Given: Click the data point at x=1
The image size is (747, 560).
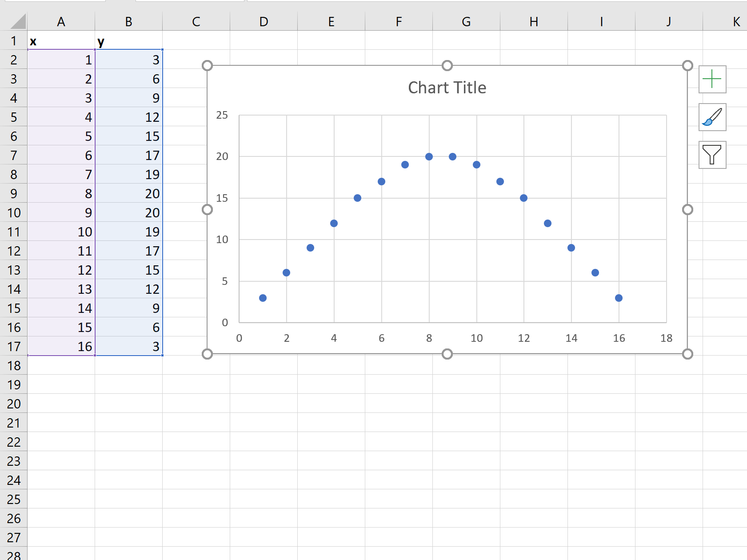Looking at the screenshot, I should pyautogui.click(x=263, y=298).
